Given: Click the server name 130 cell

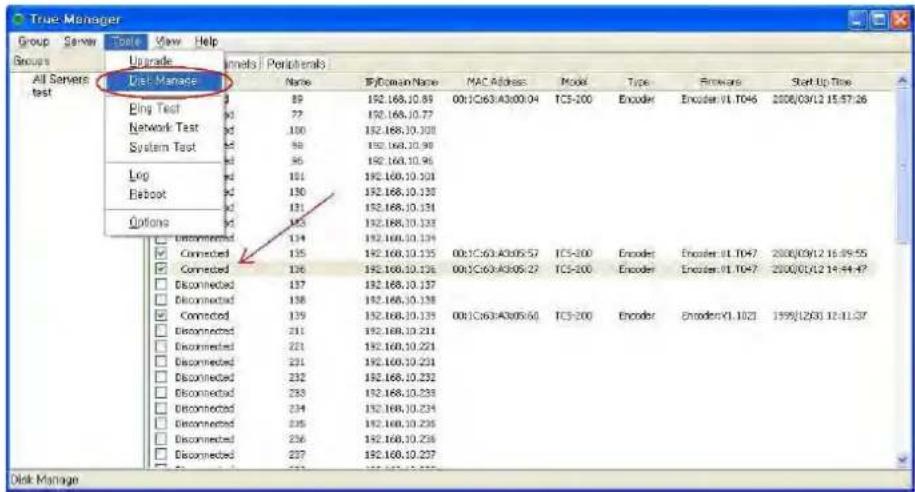Looking at the screenshot, I should [298, 192].
